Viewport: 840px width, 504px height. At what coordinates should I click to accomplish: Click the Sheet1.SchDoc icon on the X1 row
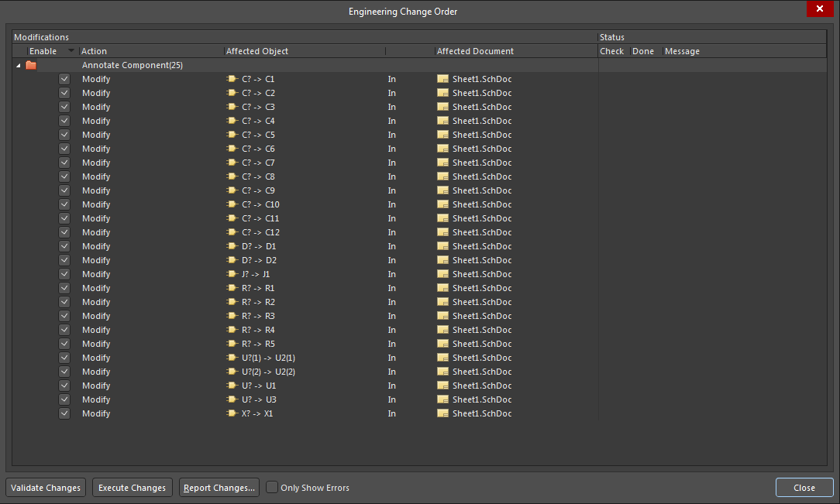pyautogui.click(x=442, y=413)
